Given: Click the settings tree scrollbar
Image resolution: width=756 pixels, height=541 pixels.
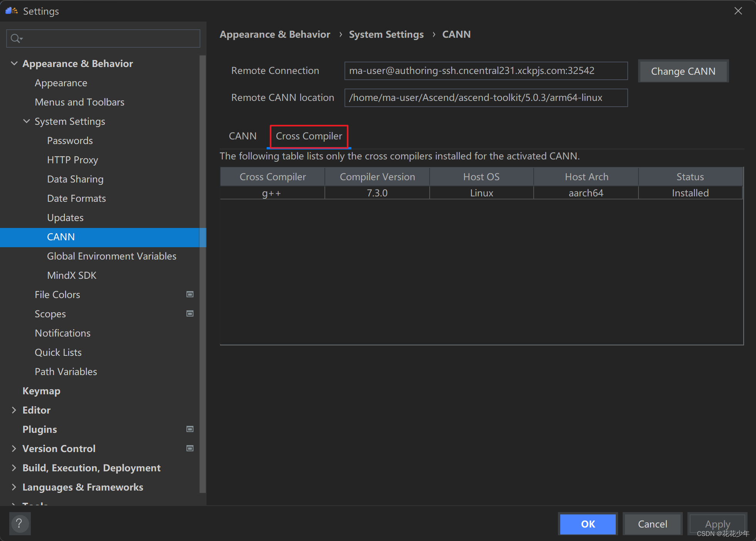Looking at the screenshot, I should 203,273.
